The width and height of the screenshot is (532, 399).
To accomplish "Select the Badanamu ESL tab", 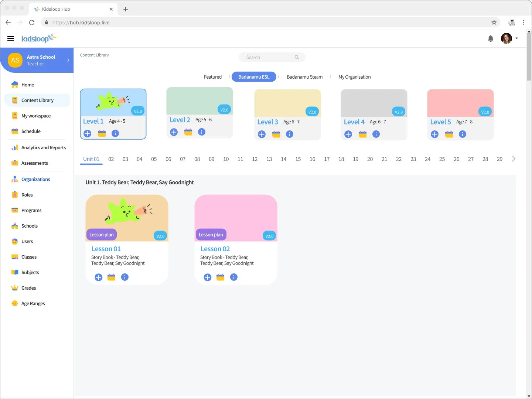I will 254,77.
